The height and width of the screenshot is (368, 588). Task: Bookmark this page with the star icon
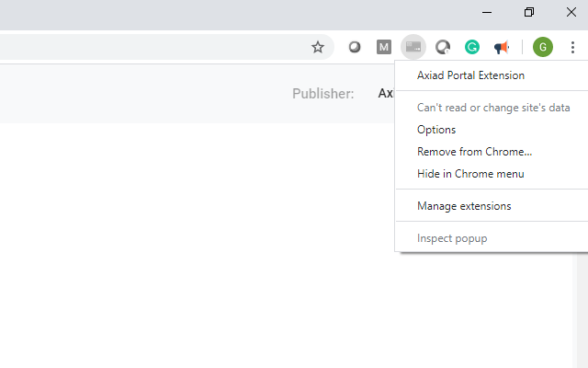(x=318, y=47)
